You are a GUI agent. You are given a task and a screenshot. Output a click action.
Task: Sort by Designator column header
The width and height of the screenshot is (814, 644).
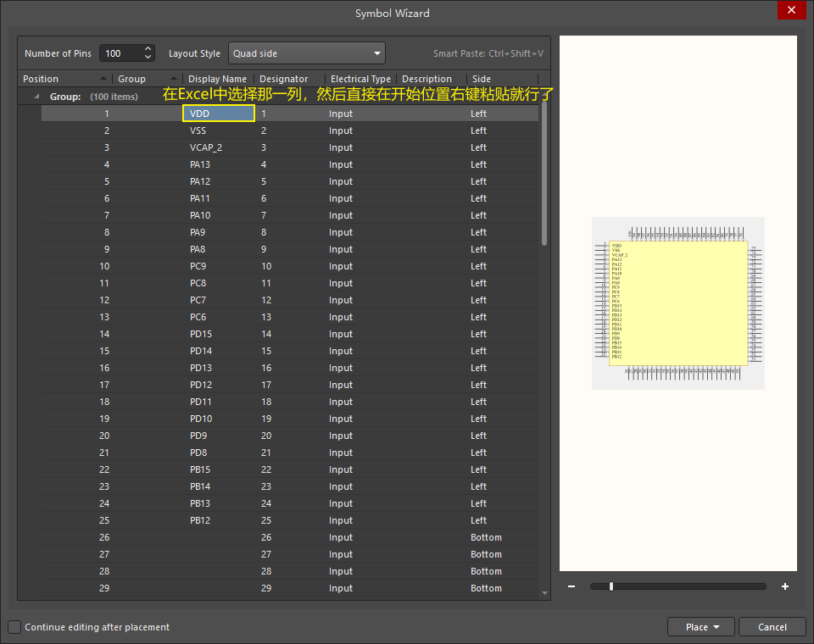click(283, 79)
